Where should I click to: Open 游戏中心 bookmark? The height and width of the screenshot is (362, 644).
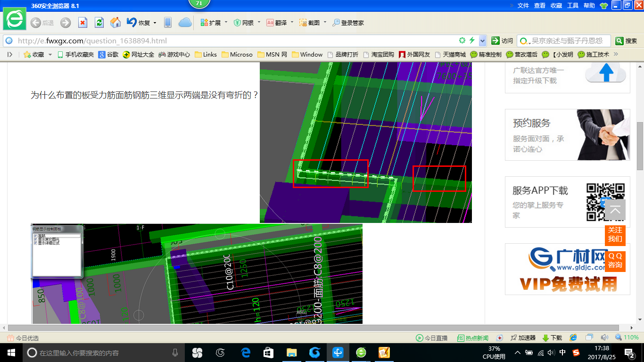point(174,55)
